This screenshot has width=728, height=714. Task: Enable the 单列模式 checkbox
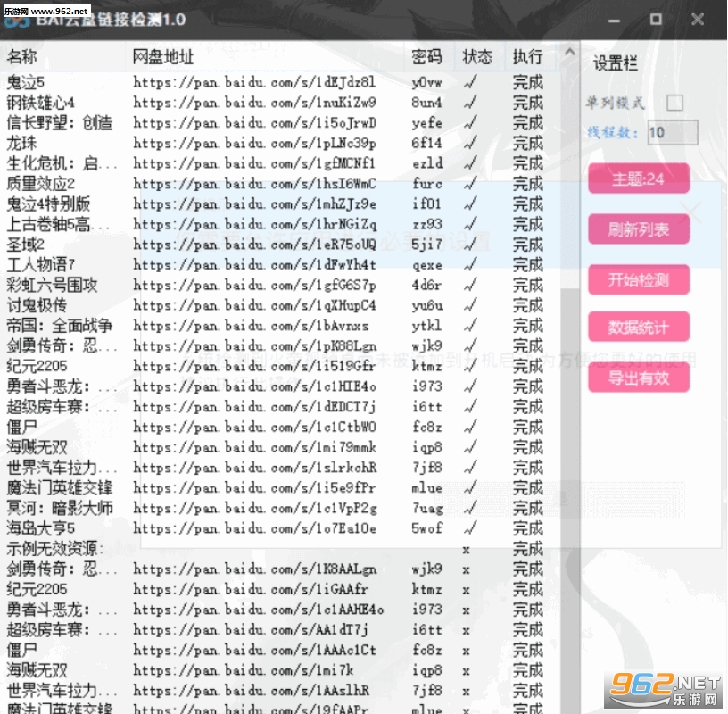(x=674, y=103)
